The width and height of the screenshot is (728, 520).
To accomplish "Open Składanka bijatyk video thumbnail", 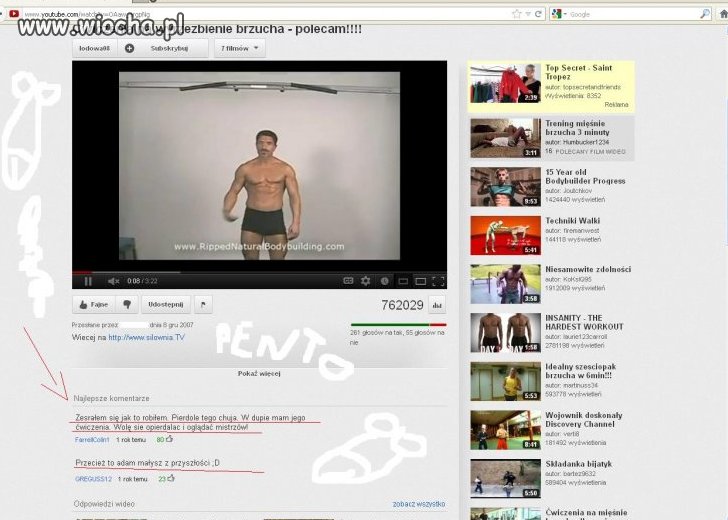I will [x=506, y=479].
